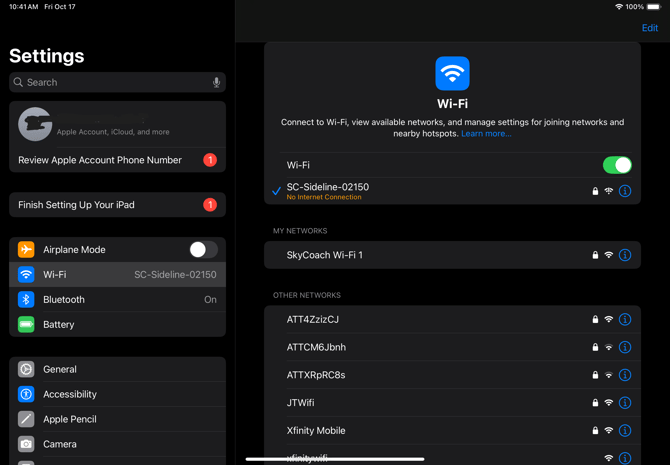The height and width of the screenshot is (465, 670).
Task: Open General settings in the sidebar
Action: click(x=118, y=369)
